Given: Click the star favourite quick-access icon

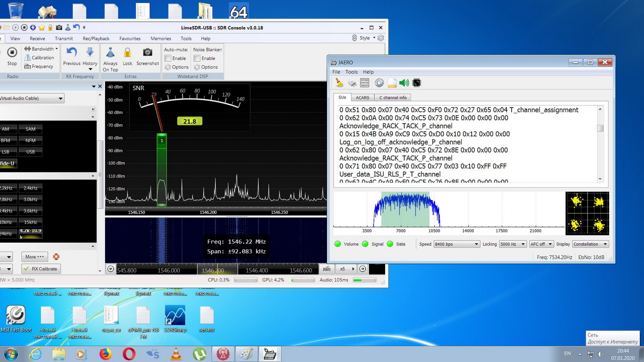Looking at the screenshot, I should [x=42, y=28].
